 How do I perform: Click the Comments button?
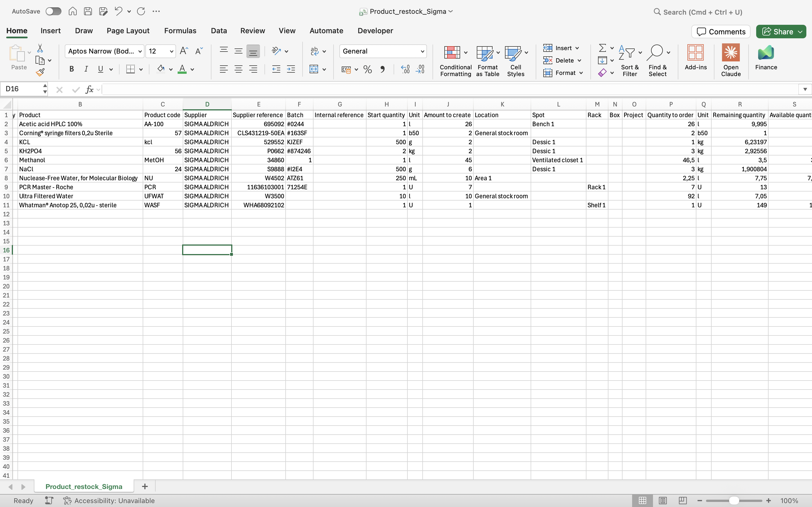(721, 32)
